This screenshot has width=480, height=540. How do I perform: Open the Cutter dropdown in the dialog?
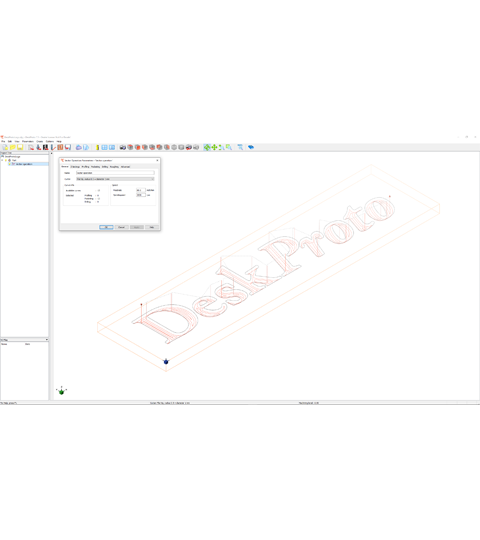pos(115,179)
